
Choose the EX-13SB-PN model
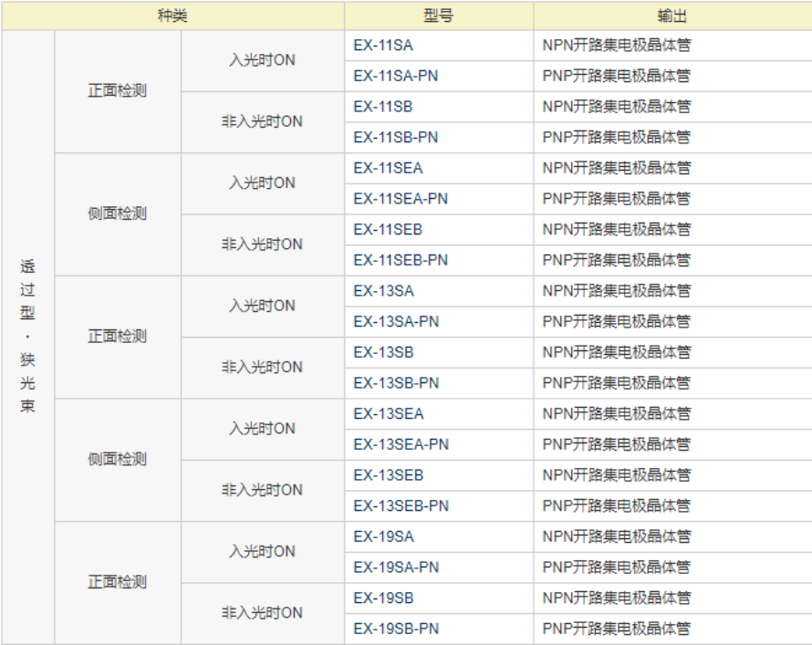click(396, 383)
